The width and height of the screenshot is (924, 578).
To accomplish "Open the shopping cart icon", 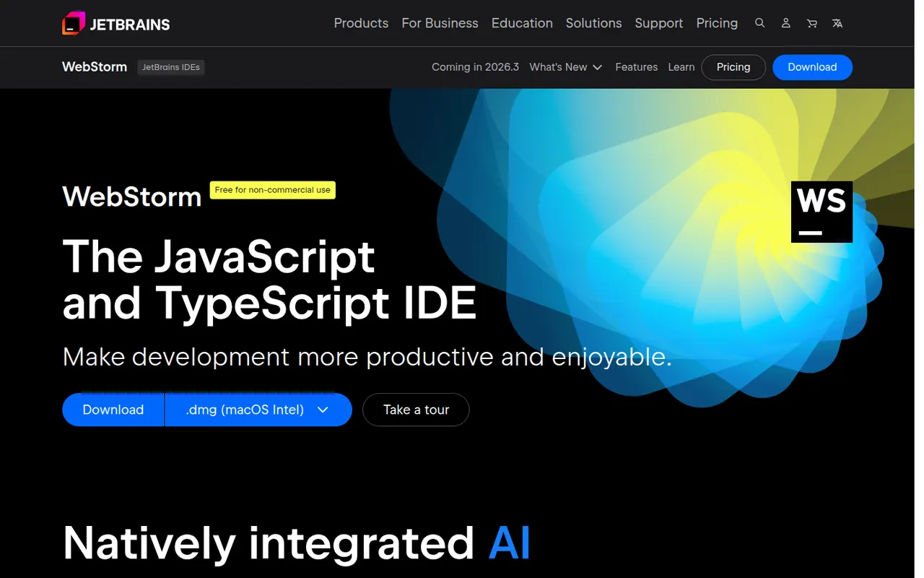I will [x=811, y=23].
